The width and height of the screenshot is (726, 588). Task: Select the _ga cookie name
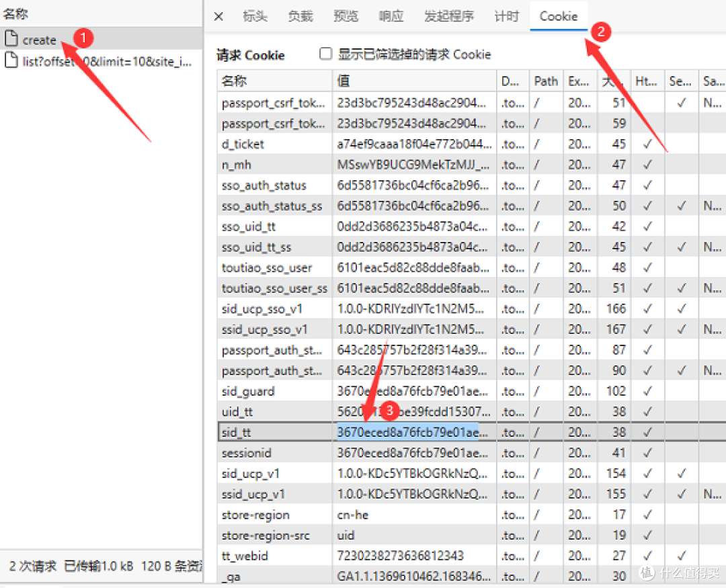tap(231, 577)
